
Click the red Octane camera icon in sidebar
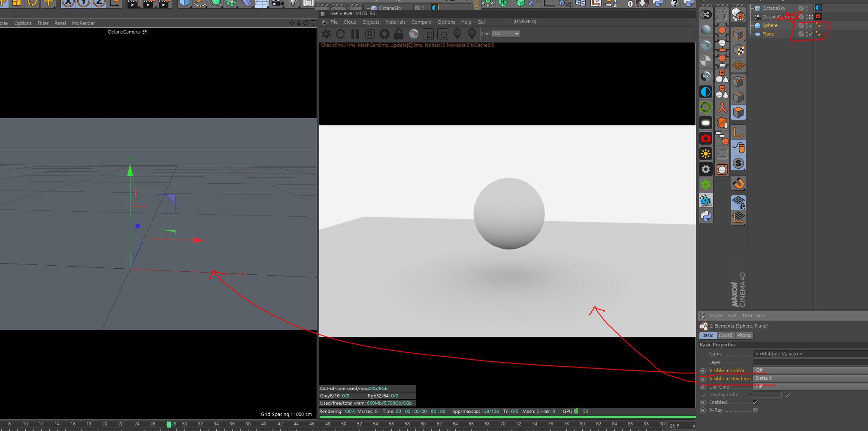tap(706, 138)
